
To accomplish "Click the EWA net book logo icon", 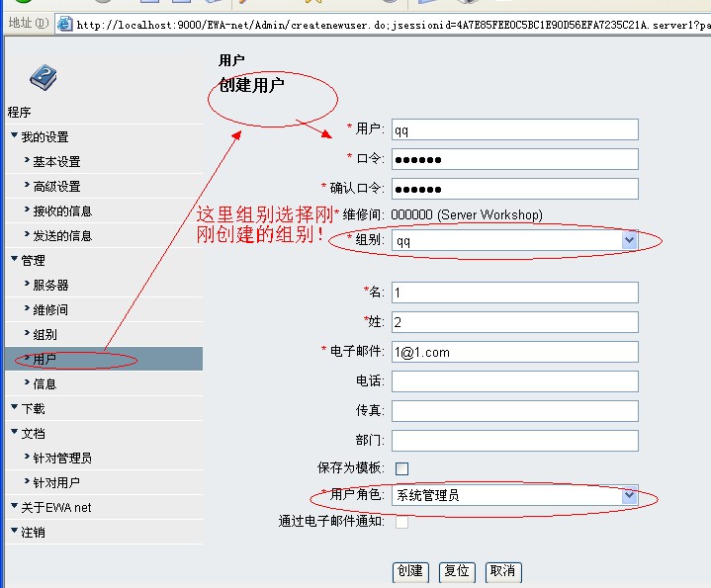I will point(43,76).
